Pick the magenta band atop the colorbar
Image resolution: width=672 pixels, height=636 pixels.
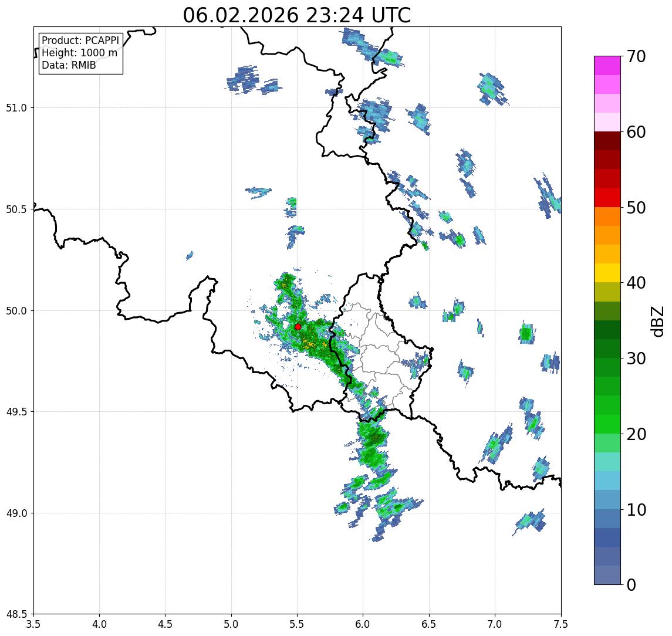pyautogui.click(x=607, y=66)
